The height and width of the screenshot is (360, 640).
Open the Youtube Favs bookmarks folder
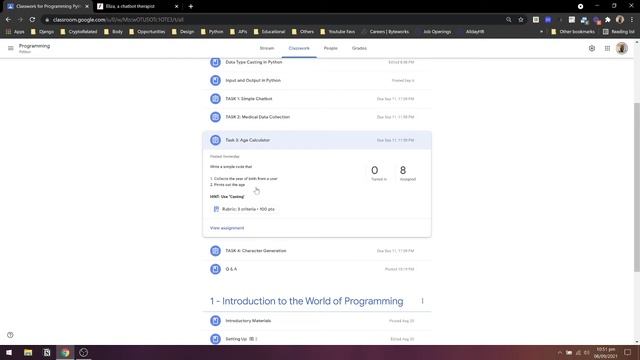[338, 31]
